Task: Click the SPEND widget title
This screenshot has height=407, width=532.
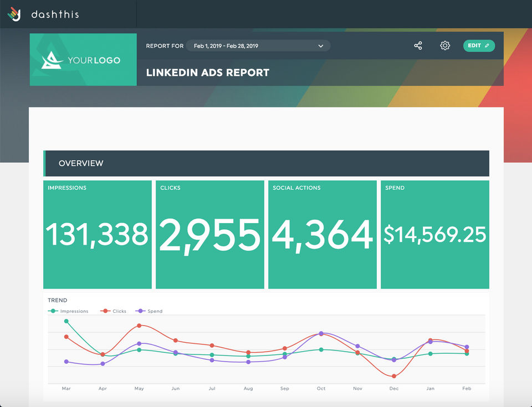Action: pos(395,188)
